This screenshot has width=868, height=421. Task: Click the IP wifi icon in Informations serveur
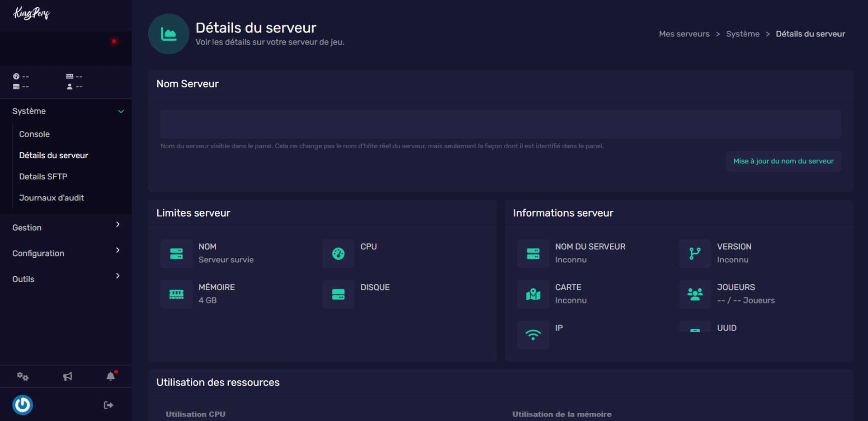(533, 335)
